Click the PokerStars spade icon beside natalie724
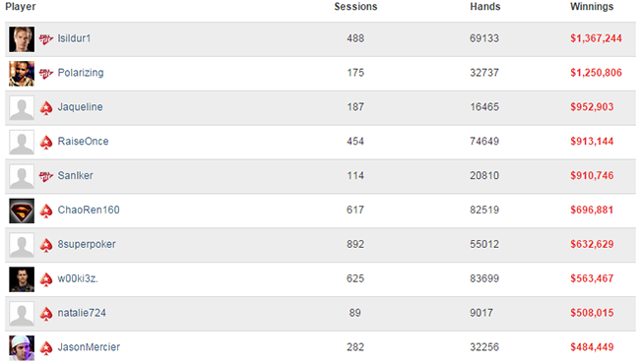This screenshot has width=640, height=364. (46, 314)
